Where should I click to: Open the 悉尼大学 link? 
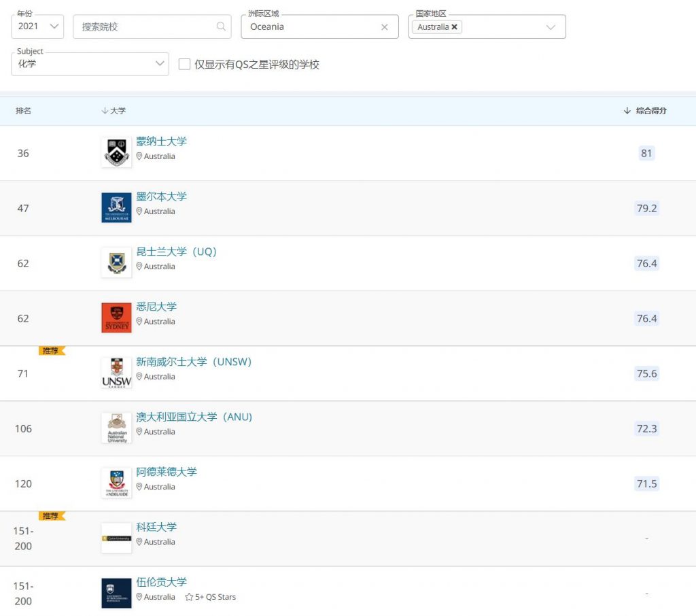[x=156, y=307]
